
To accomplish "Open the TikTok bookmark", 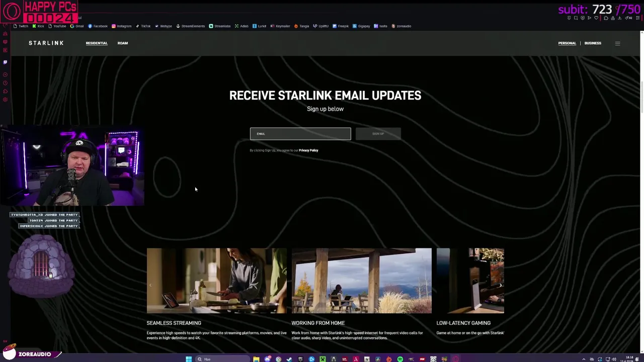I will point(143,26).
